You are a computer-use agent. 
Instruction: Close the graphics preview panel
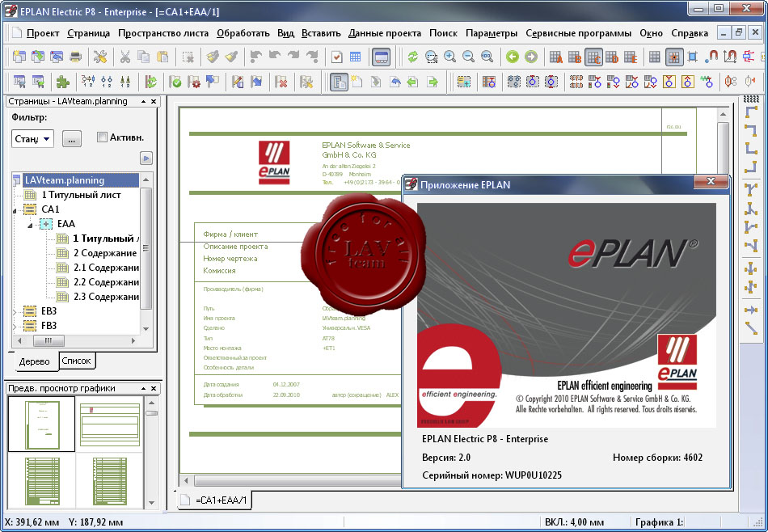tap(154, 388)
